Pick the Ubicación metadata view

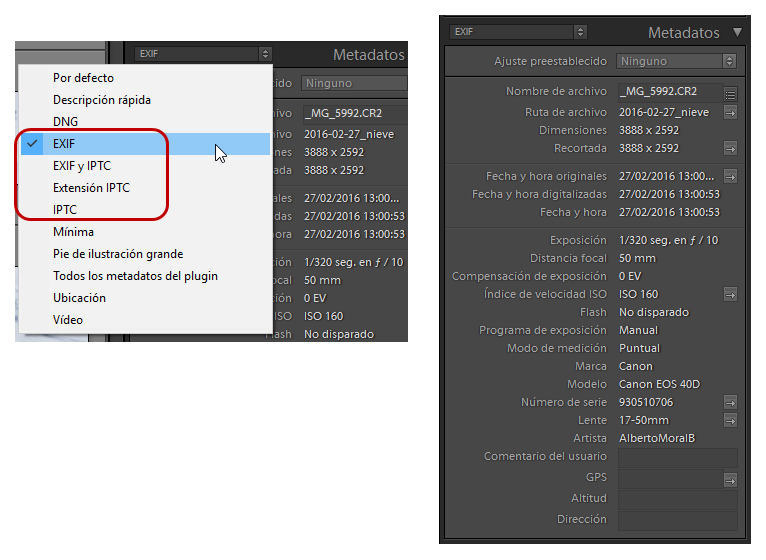pyautogui.click(x=79, y=298)
